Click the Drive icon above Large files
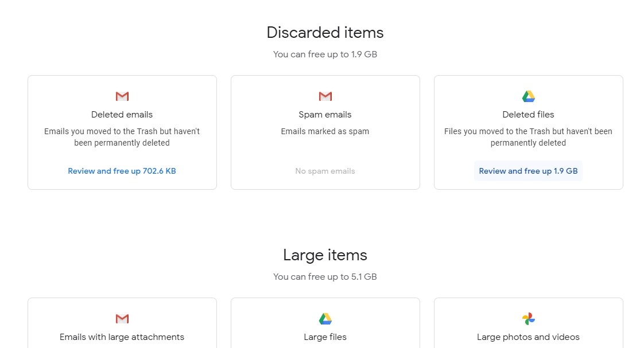644x348 pixels. [325, 319]
